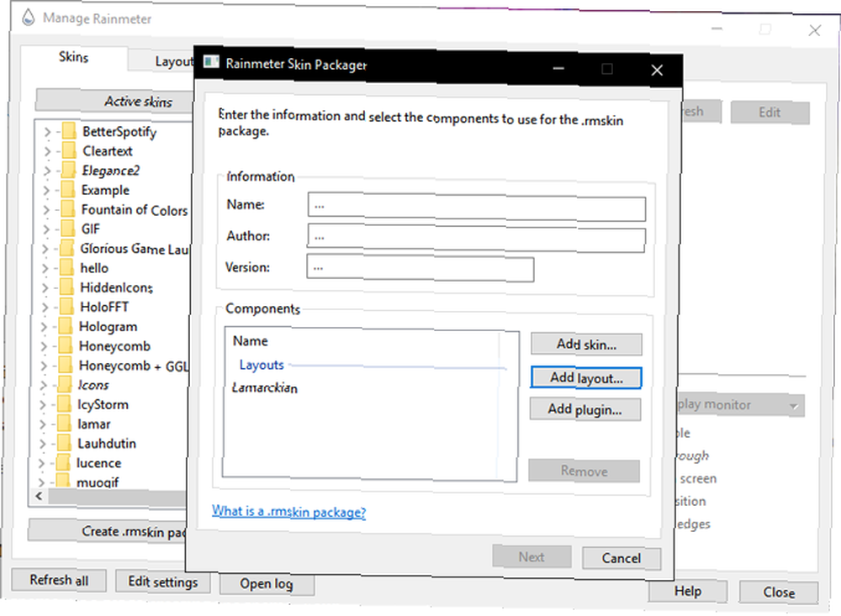Expand the IcyStorm tree node
The height and width of the screenshot is (616, 841).
coord(44,405)
